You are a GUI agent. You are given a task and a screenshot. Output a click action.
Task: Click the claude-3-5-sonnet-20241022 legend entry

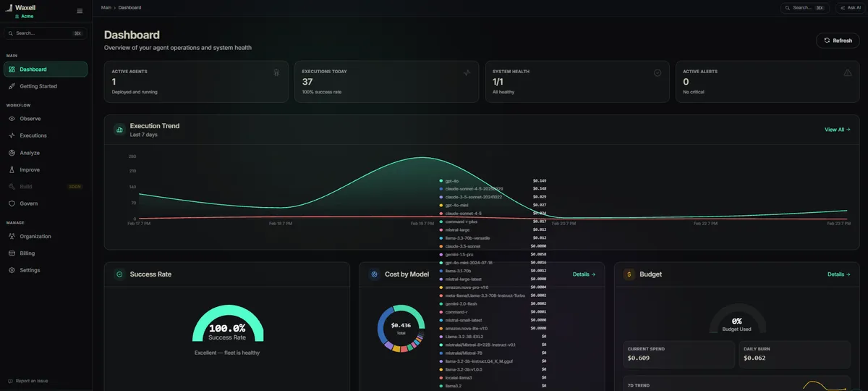pyautogui.click(x=475, y=197)
